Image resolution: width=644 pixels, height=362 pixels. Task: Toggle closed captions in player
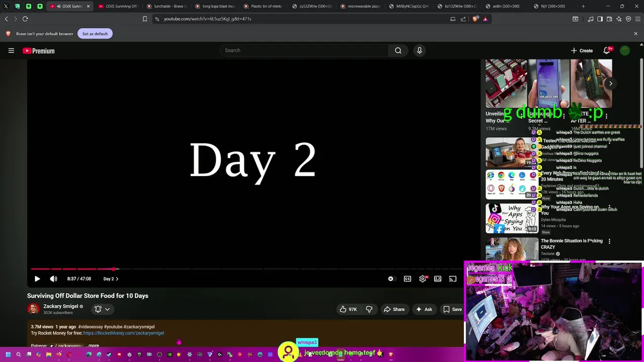point(408,279)
